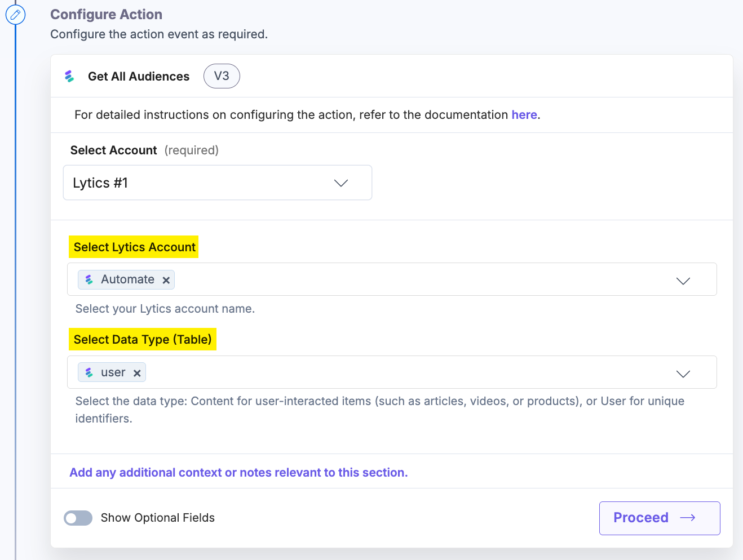Remove the Automate tag with its x

point(166,280)
